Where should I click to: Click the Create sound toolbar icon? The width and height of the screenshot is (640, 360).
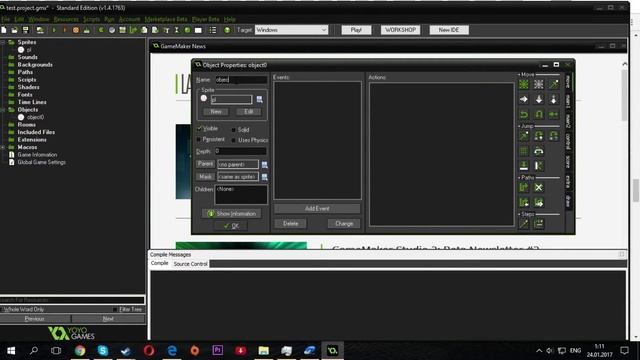[111, 30]
